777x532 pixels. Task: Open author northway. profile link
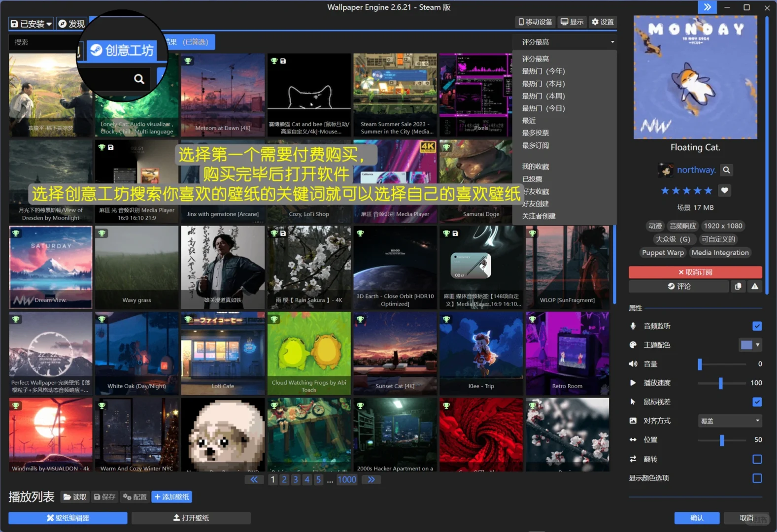coord(696,170)
